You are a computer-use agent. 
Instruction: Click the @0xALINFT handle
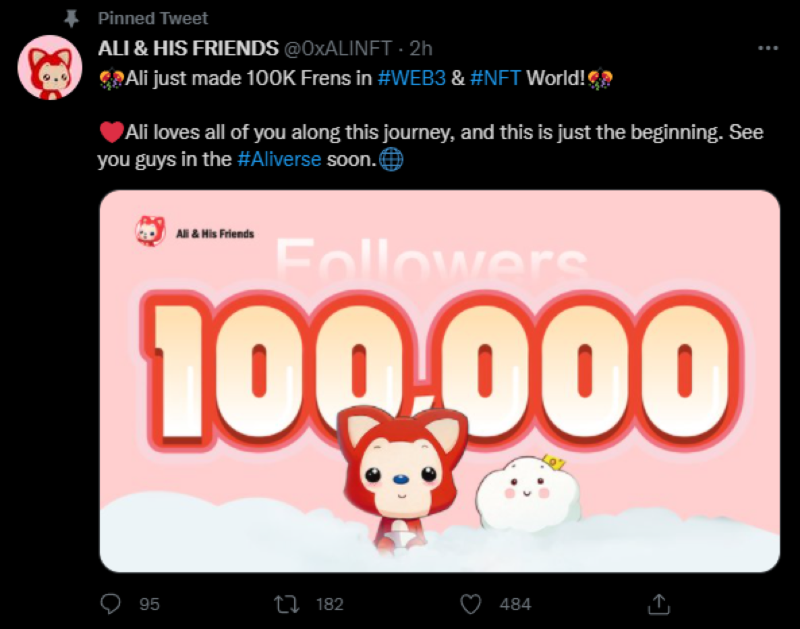coord(337,48)
